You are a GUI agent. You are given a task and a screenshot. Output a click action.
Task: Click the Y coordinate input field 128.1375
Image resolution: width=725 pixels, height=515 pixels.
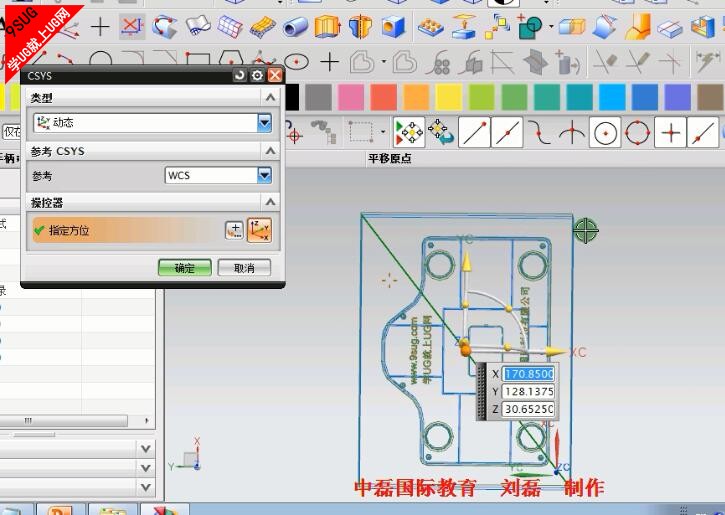528,391
